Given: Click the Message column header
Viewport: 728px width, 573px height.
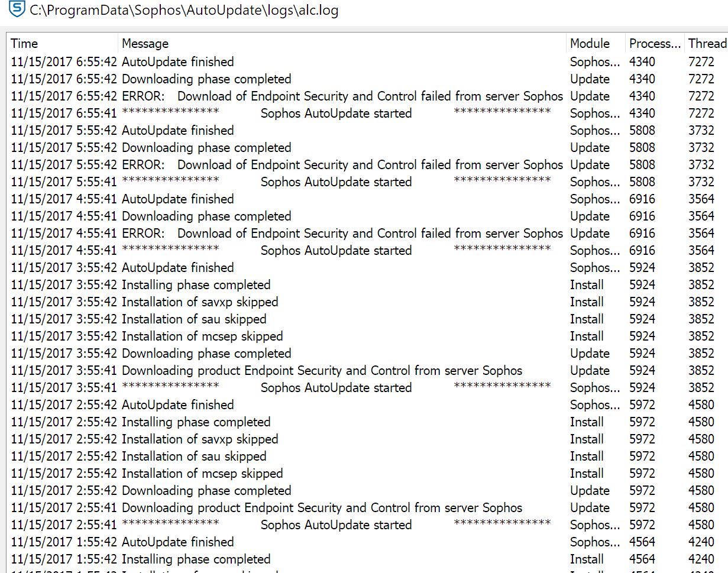Looking at the screenshot, I should [x=145, y=43].
